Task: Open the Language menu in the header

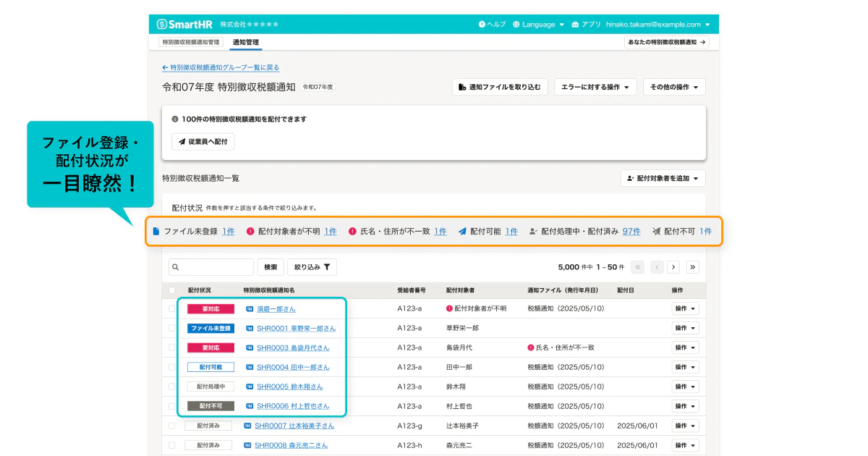Action: pos(537,24)
